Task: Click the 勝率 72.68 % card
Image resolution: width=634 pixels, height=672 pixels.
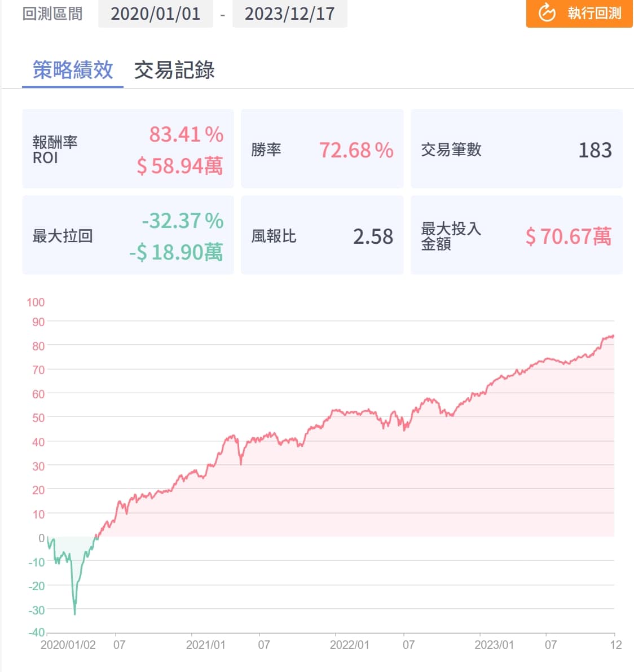Action: tap(322, 150)
